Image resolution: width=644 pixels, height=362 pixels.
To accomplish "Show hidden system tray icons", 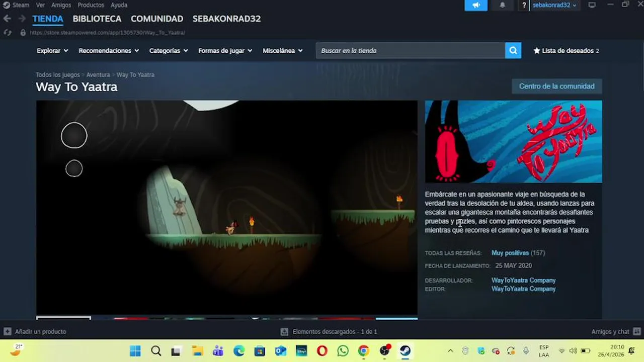I will [x=450, y=351].
